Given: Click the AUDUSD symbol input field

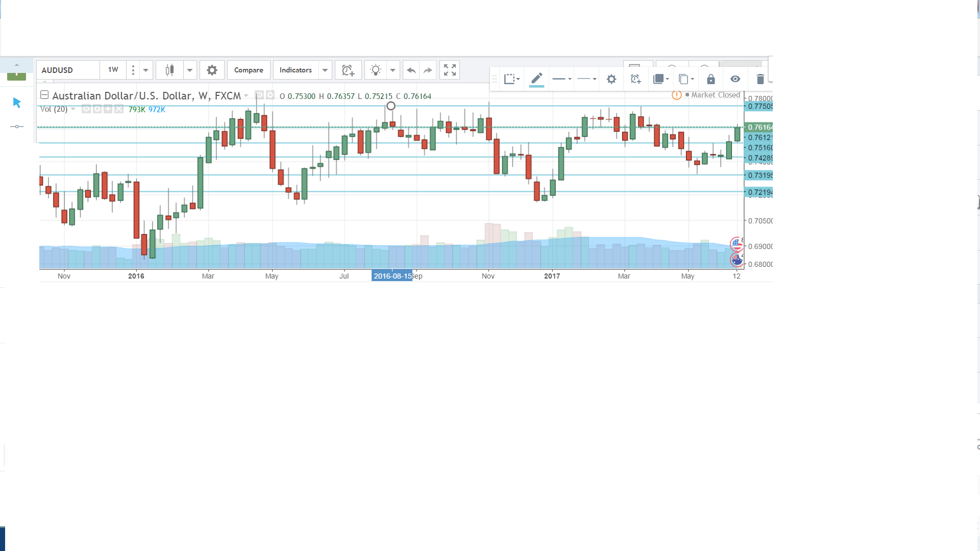Looking at the screenshot, I should 68,70.
